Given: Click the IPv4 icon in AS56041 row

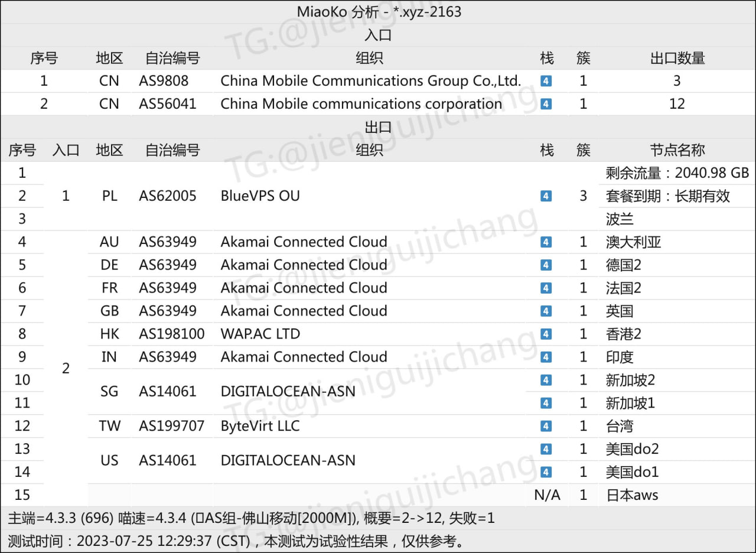Looking at the screenshot, I should pyautogui.click(x=546, y=104).
